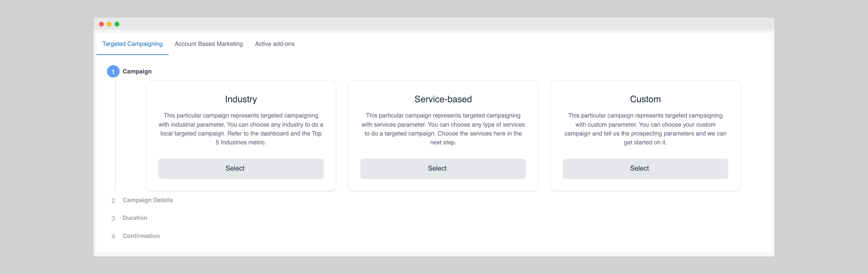Maximize window using green button
The image size is (868, 274).
pos(117,24)
